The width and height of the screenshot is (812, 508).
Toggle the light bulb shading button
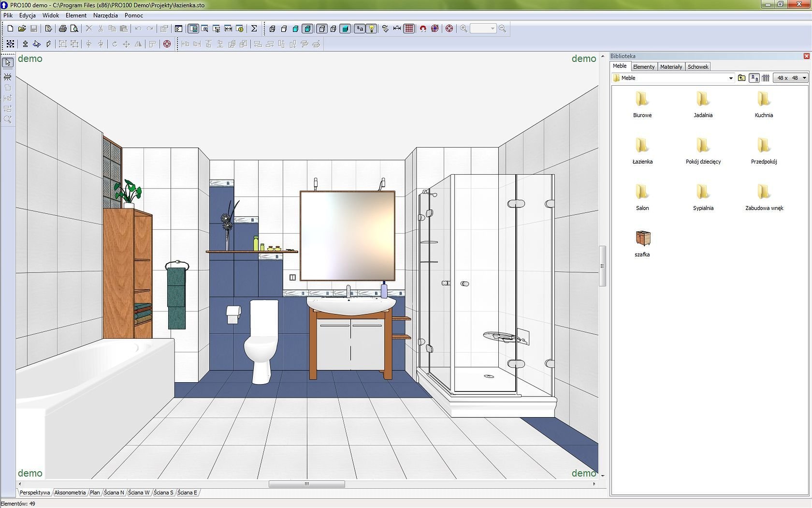[372, 29]
